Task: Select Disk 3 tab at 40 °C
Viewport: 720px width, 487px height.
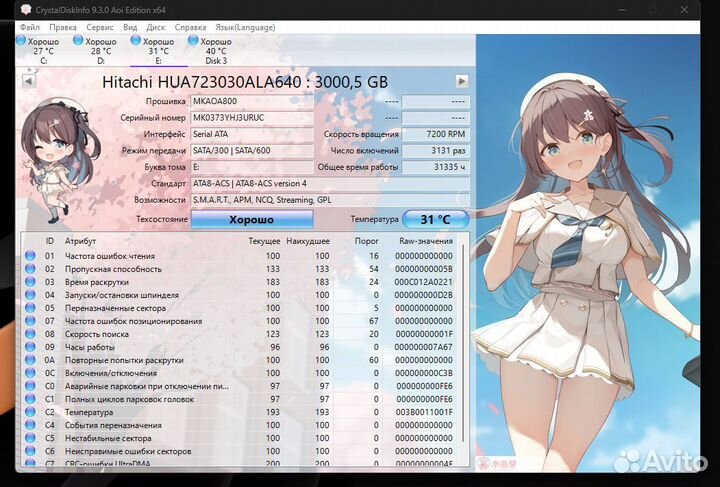Action: coord(216,50)
